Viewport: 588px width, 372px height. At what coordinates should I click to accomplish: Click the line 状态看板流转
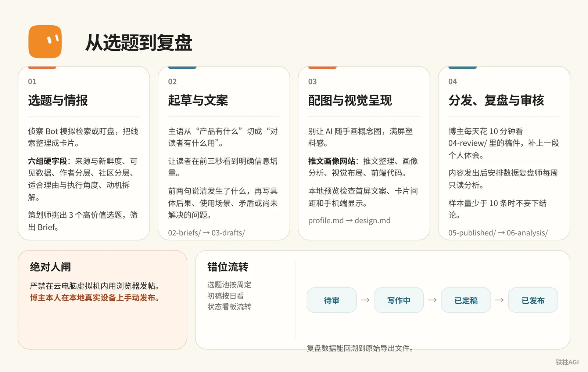tap(229, 306)
